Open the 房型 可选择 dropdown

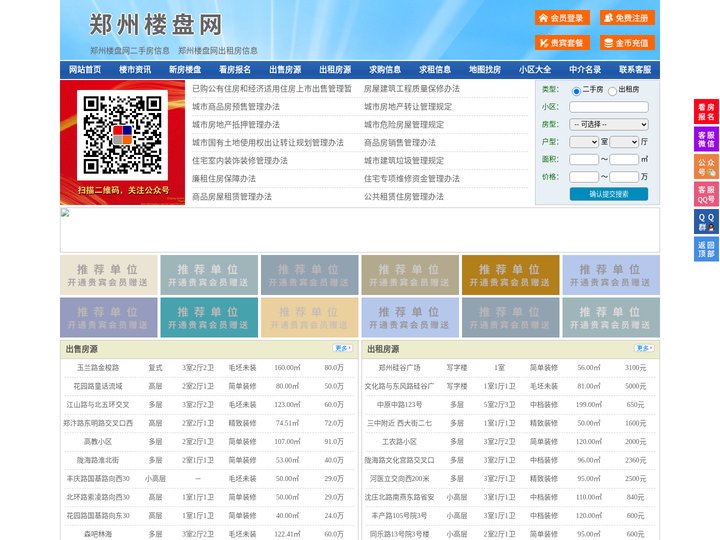pyautogui.click(x=609, y=124)
